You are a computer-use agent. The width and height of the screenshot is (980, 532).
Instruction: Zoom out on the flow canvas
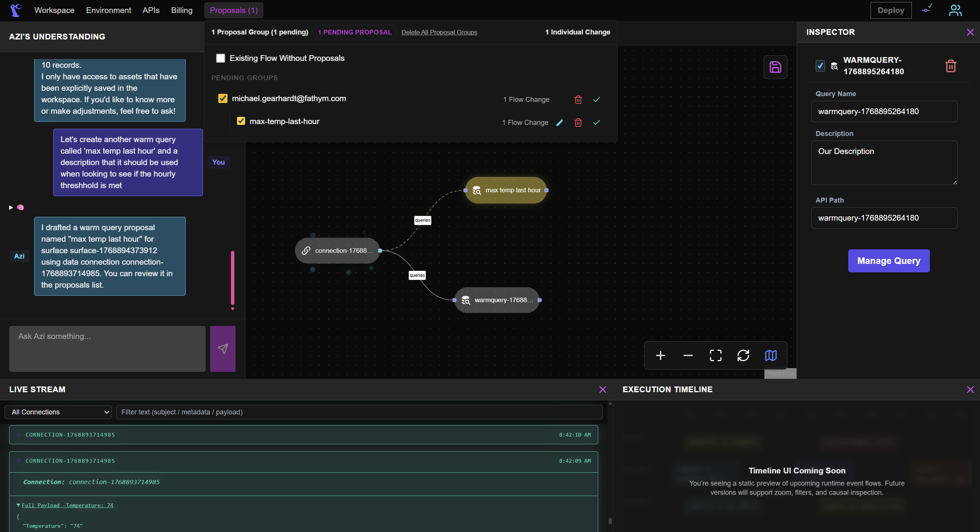click(x=688, y=355)
